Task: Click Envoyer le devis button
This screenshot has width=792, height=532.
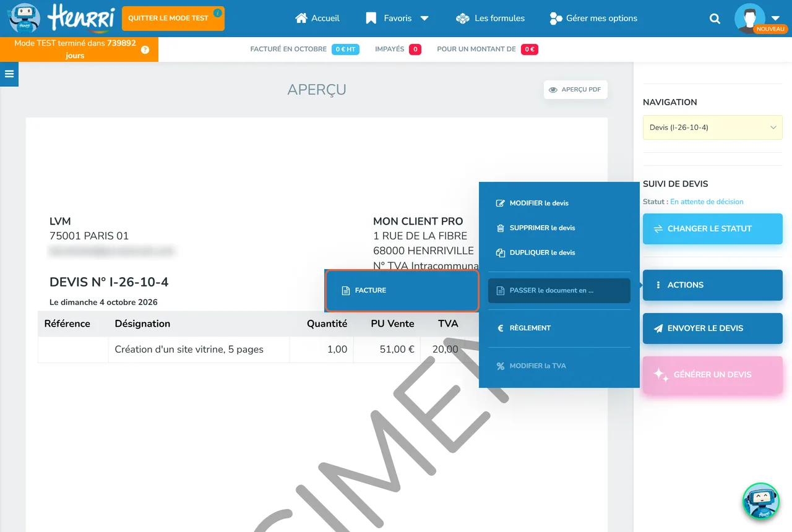Action: click(x=713, y=328)
